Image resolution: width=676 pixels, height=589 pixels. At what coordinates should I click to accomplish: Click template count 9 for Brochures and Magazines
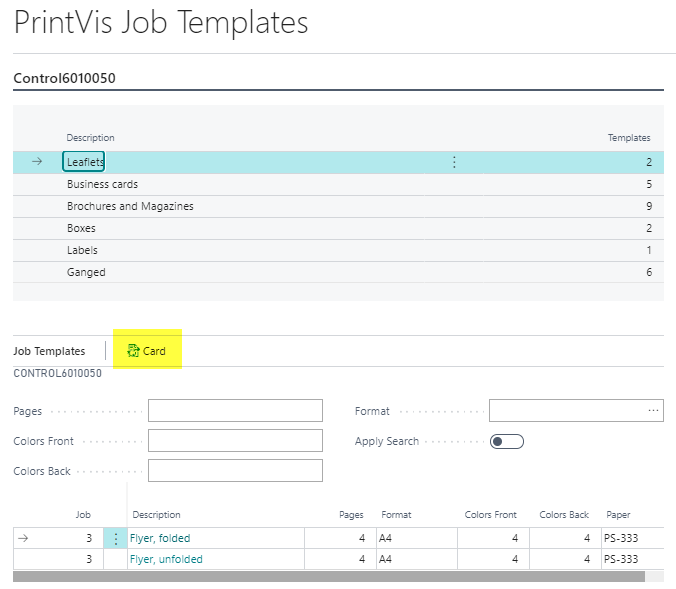(x=649, y=206)
